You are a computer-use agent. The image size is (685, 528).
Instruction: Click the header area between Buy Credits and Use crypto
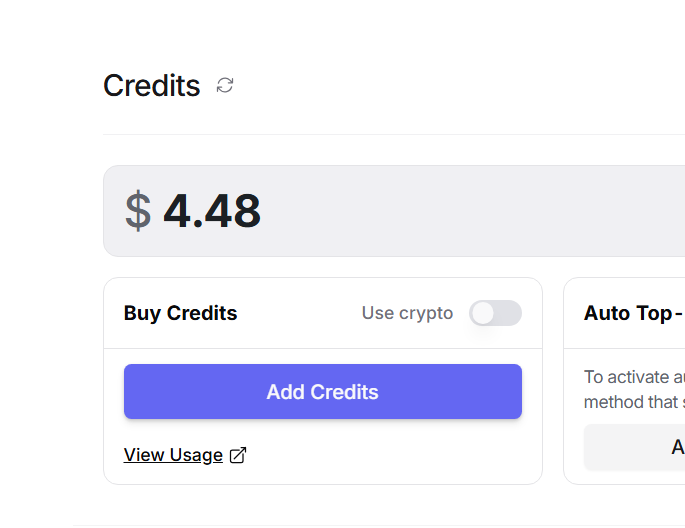coord(300,313)
